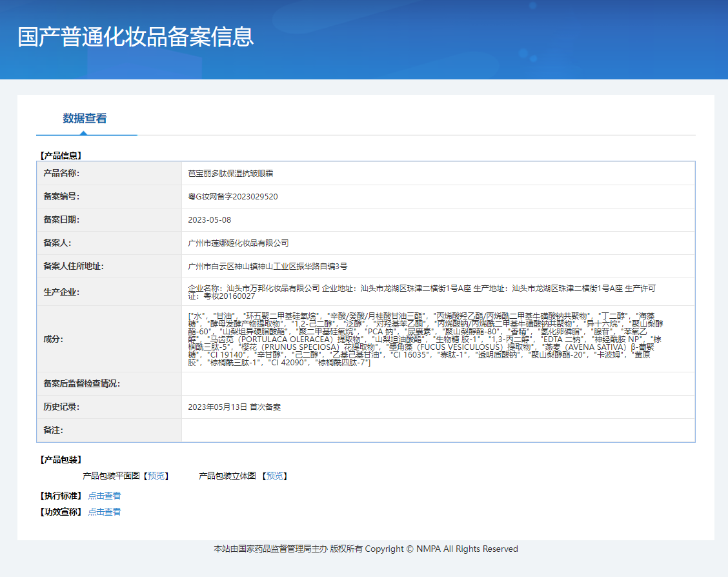
Task: Click 点击查看 next to 功效宣称
Action: (105, 512)
